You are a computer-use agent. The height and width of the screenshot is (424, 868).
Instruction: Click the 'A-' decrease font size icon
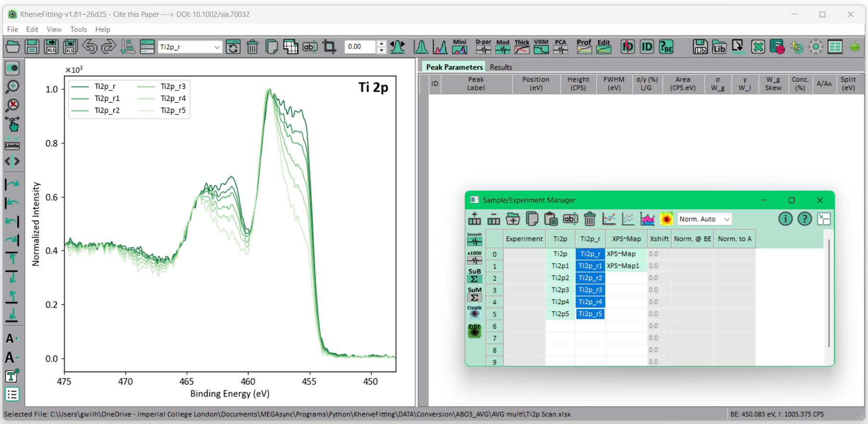click(12, 358)
